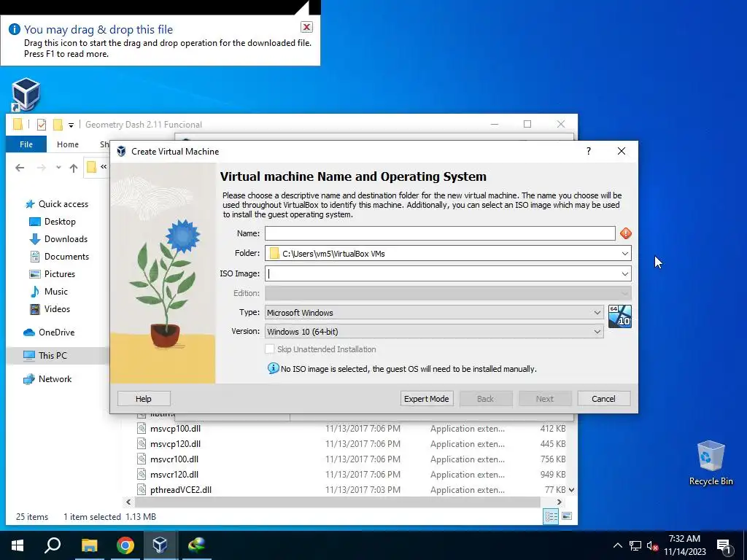This screenshot has width=747, height=560.
Task: Click into the ISO Image text field
Action: point(441,274)
